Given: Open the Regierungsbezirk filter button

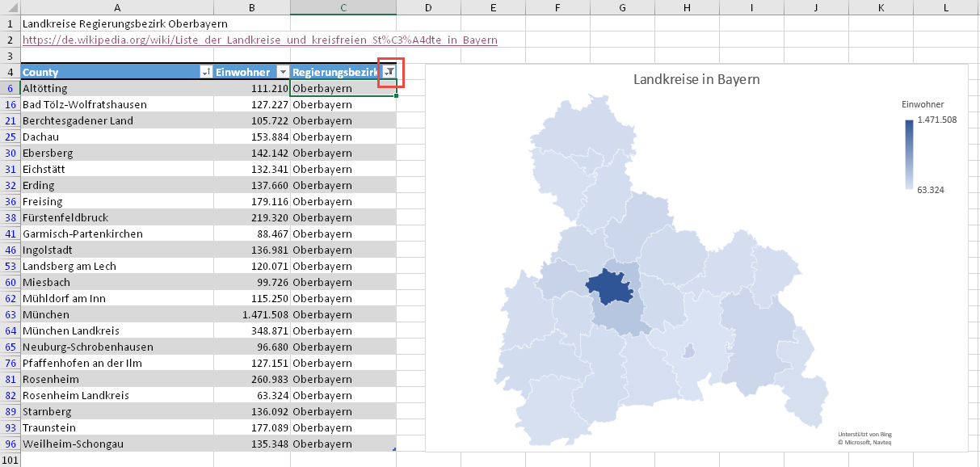Looking at the screenshot, I should pyautogui.click(x=389, y=72).
